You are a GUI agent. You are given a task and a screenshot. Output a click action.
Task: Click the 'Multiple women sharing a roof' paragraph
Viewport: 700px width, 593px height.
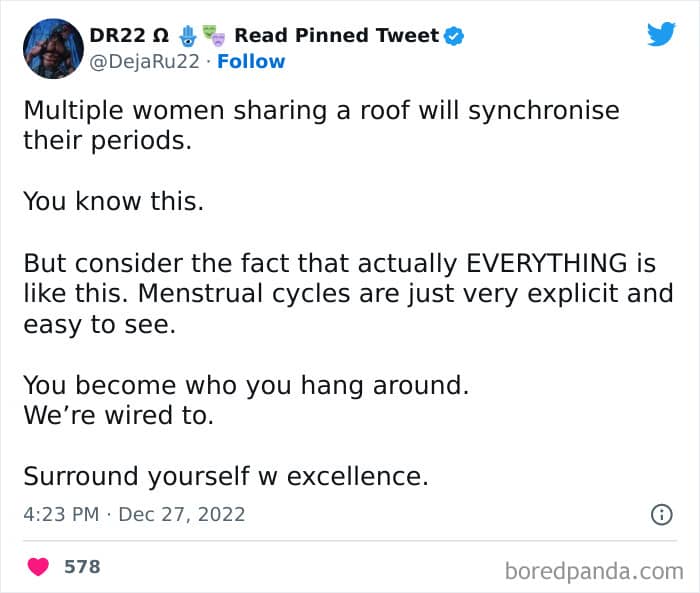pyautogui.click(x=320, y=125)
